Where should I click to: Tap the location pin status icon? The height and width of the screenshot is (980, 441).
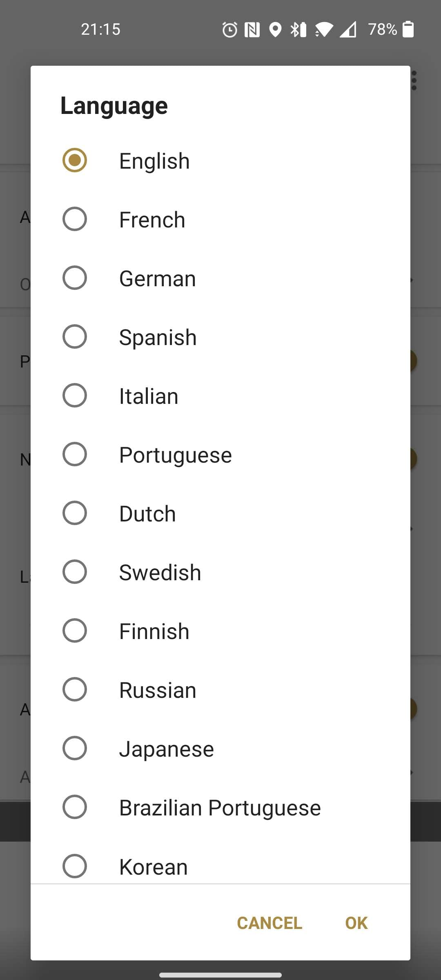pos(276,29)
